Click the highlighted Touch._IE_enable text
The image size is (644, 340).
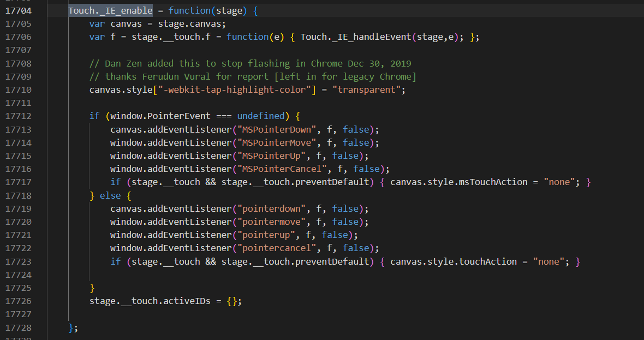pos(110,11)
